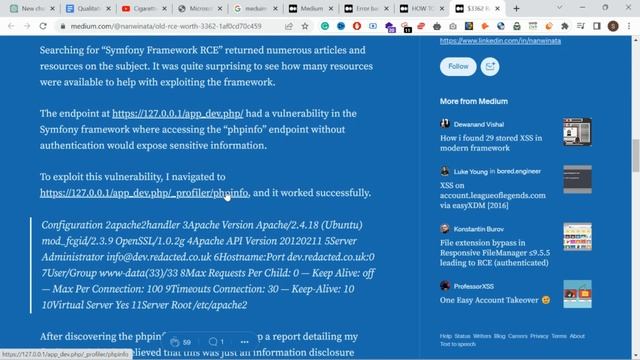Open the globe extension icon
The image size is (640, 360).
501,26
